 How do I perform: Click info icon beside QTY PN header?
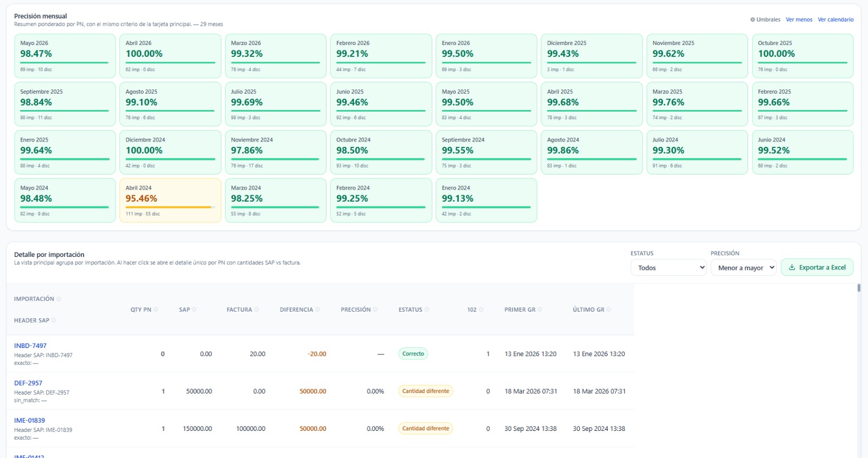[x=156, y=309]
